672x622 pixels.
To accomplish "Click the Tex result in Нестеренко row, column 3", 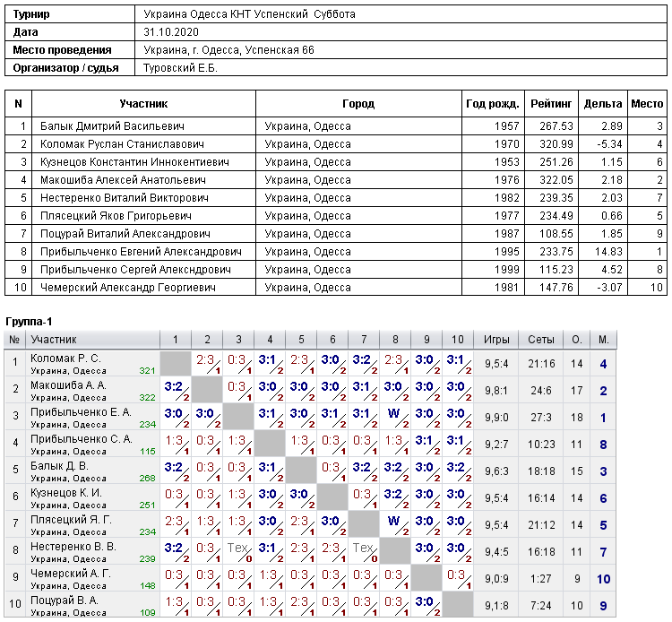I will (x=237, y=548).
